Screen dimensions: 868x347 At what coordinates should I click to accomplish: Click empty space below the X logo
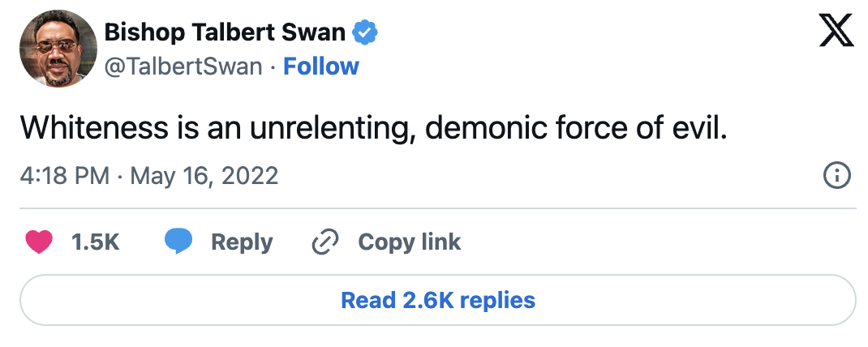tap(834, 97)
